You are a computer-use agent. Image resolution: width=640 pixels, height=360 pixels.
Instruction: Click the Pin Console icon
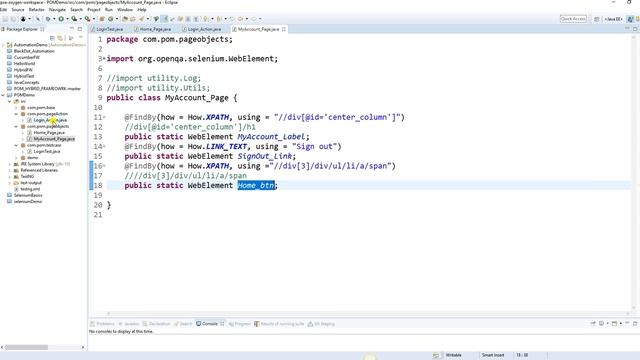click(x=593, y=323)
